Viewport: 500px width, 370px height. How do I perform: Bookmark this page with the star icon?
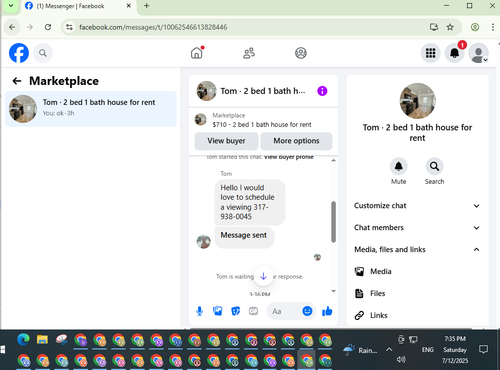[x=450, y=27]
